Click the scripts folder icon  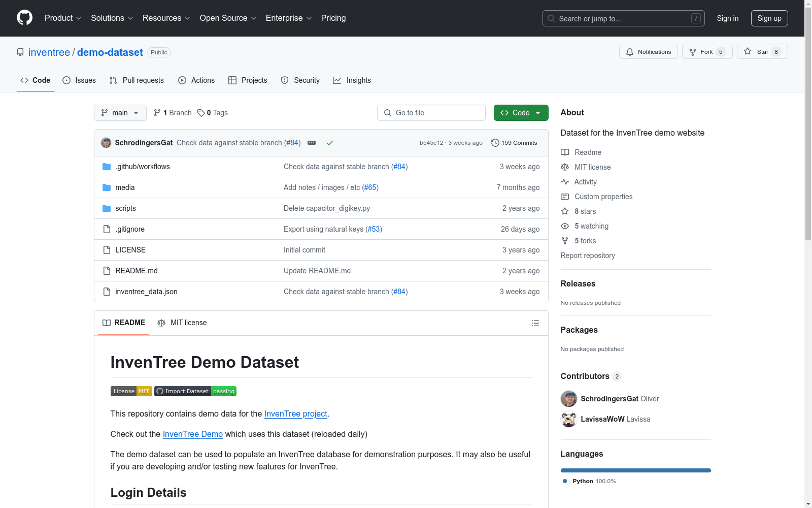107,208
